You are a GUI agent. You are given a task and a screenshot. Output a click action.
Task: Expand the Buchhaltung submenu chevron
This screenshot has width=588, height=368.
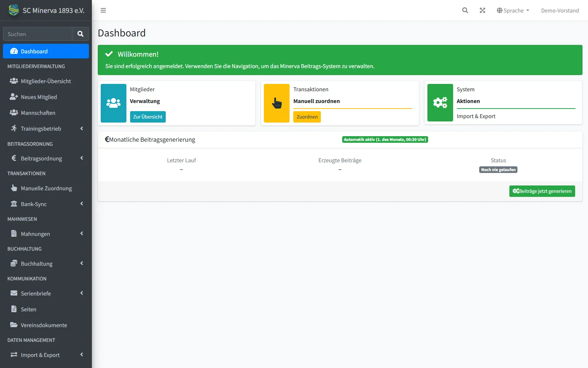click(x=82, y=263)
